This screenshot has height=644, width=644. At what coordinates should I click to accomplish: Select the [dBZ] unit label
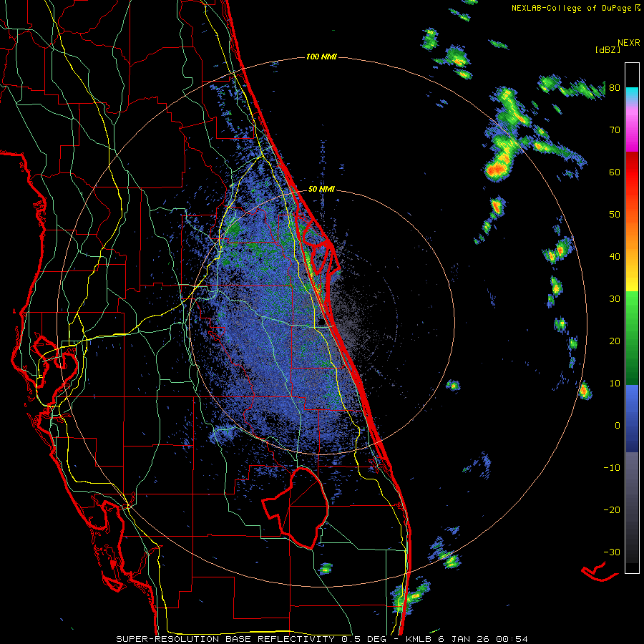(x=608, y=49)
